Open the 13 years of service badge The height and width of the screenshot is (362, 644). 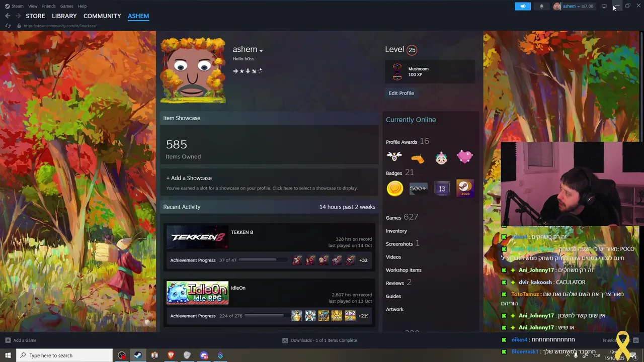point(442,189)
